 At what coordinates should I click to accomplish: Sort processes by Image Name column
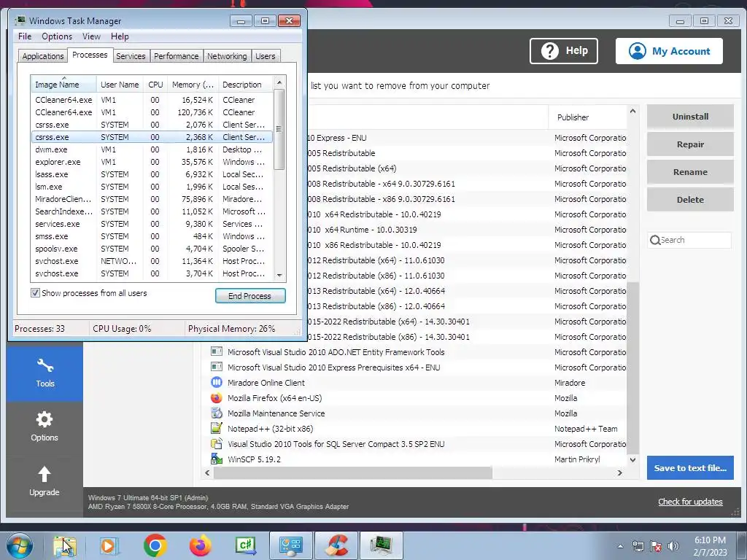tap(64, 85)
